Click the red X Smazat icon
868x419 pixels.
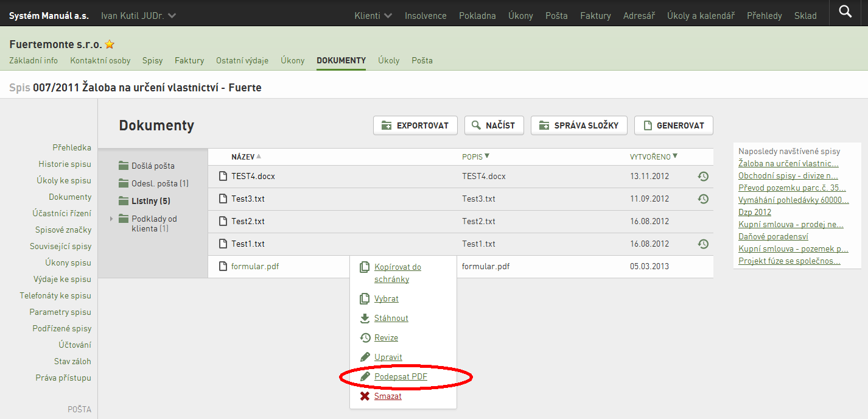(365, 396)
